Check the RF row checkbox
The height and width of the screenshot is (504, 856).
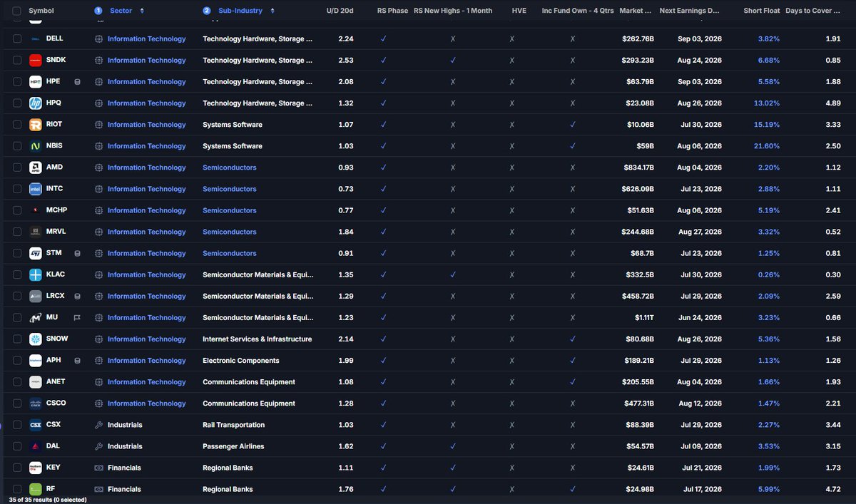click(x=17, y=489)
